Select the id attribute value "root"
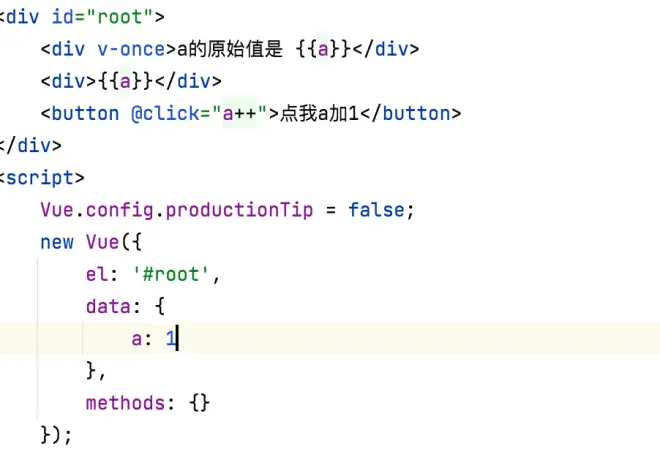The image size is (660, 452). tap(120, 17)
